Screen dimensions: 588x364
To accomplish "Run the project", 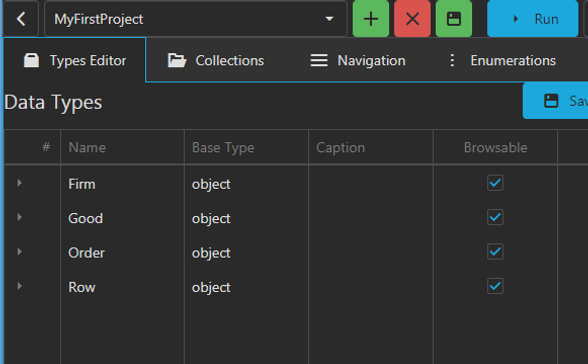I will coord(532,19).
